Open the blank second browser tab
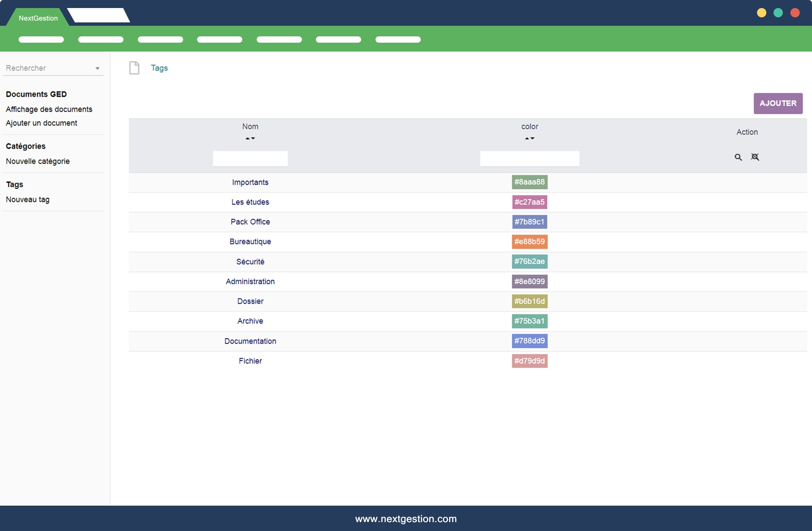This screenshot has width=812, height=531. pos(99,15)
